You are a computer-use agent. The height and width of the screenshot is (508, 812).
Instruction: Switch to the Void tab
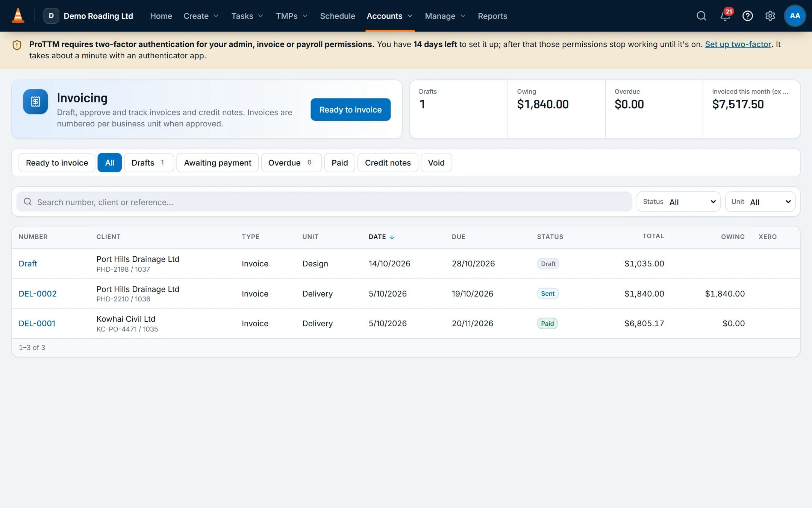(436, 163)
